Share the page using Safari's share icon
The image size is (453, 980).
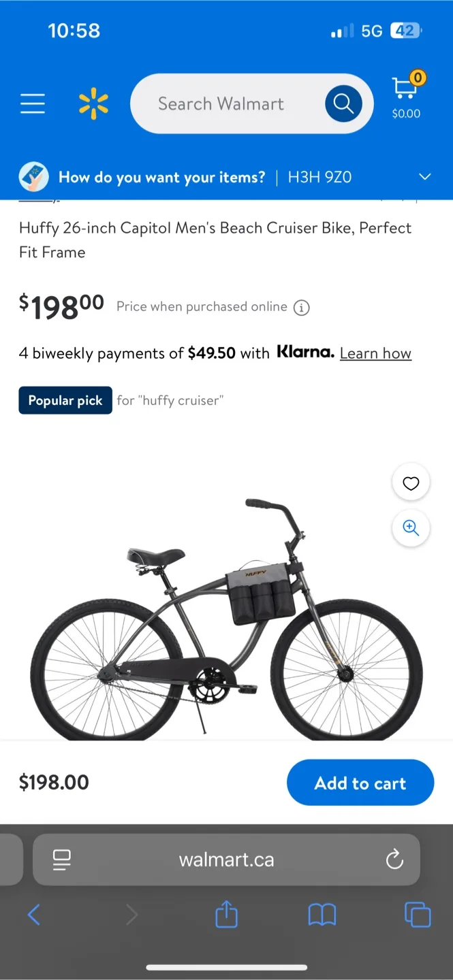pos(226,915)
